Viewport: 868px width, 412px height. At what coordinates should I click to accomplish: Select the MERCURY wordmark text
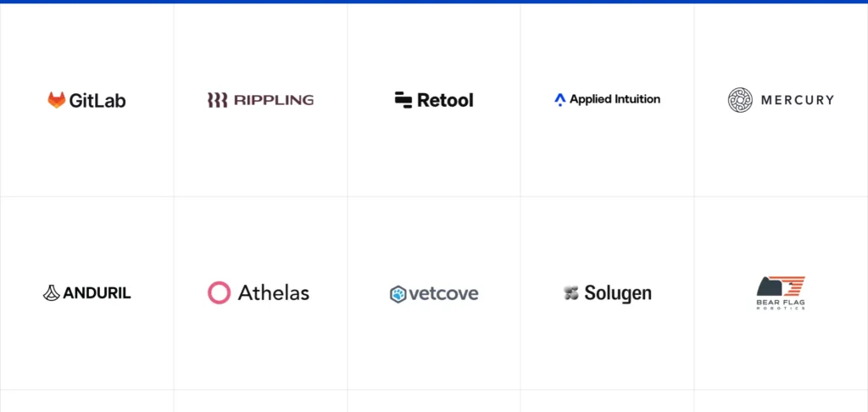coord(797,100)
